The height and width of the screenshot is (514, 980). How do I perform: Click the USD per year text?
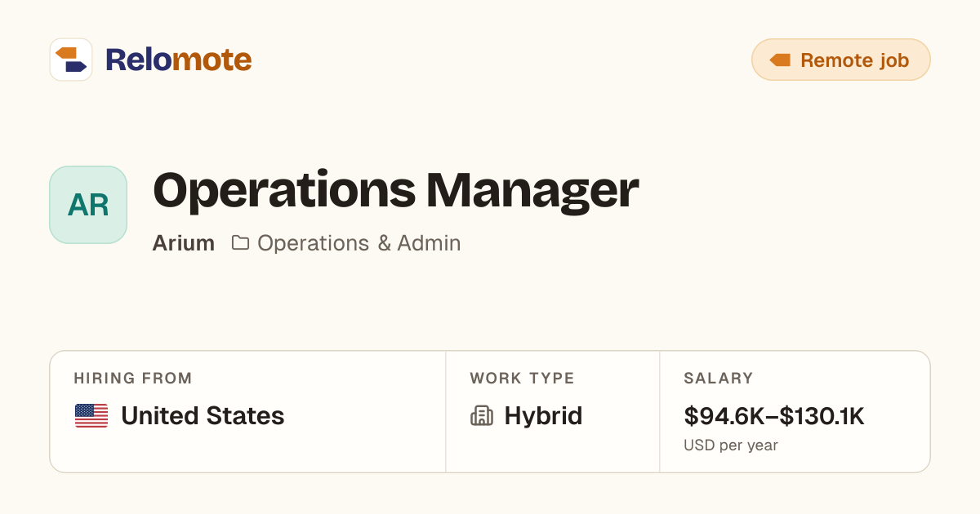tap(731, 445)
